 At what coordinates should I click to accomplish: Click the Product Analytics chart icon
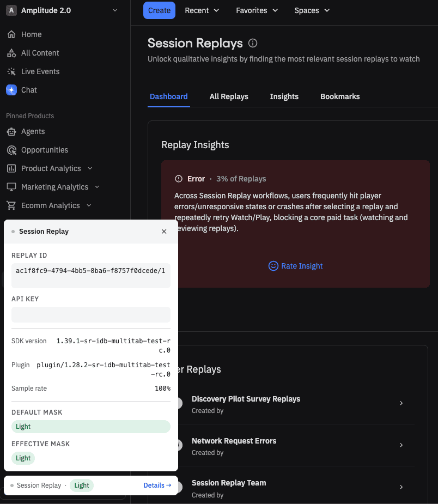pyautogui.click(x=11, y=168)
